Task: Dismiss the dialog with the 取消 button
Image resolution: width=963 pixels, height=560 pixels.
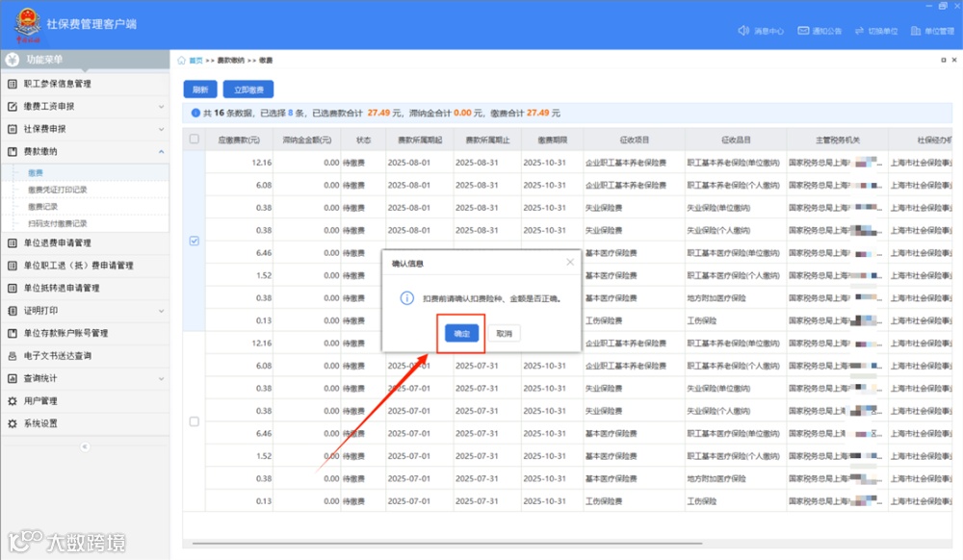Action: click(x=505, y=333)
